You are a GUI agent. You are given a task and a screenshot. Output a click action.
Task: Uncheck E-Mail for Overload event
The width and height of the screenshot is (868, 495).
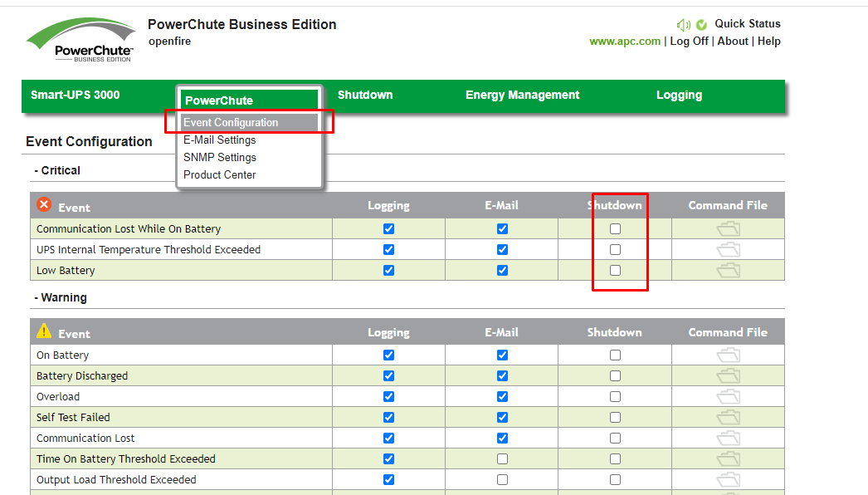point(502,397)
